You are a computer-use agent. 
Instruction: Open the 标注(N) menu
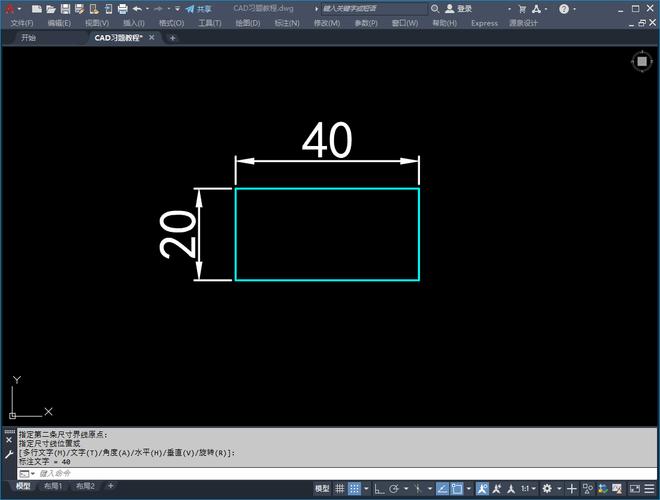[x=287, y=23]
